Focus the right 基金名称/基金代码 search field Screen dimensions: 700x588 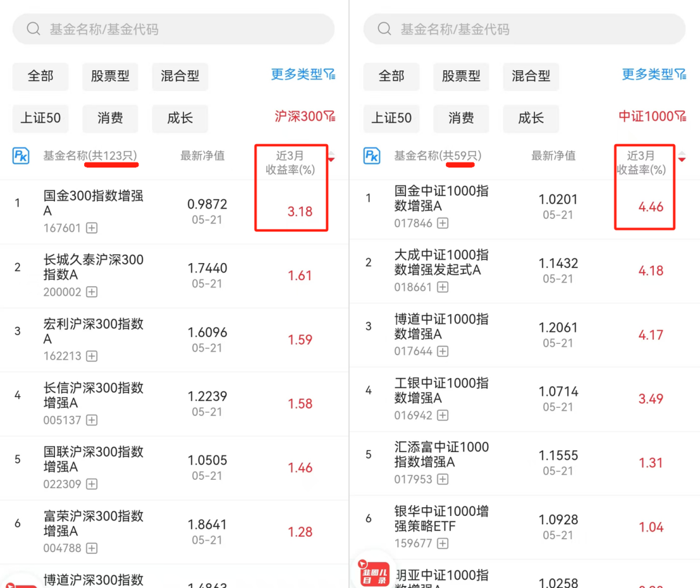525,29
